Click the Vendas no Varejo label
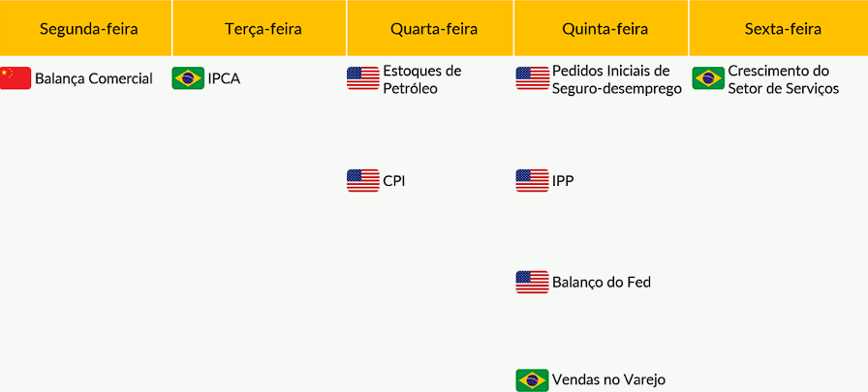Viewport: 868px width, 392px height. click(608, 379)
